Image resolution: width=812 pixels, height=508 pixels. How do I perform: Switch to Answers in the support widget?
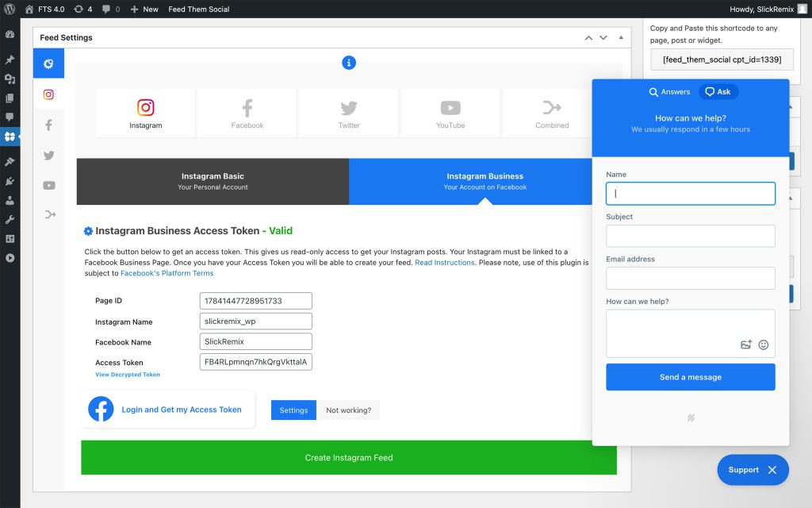[669, 92]
